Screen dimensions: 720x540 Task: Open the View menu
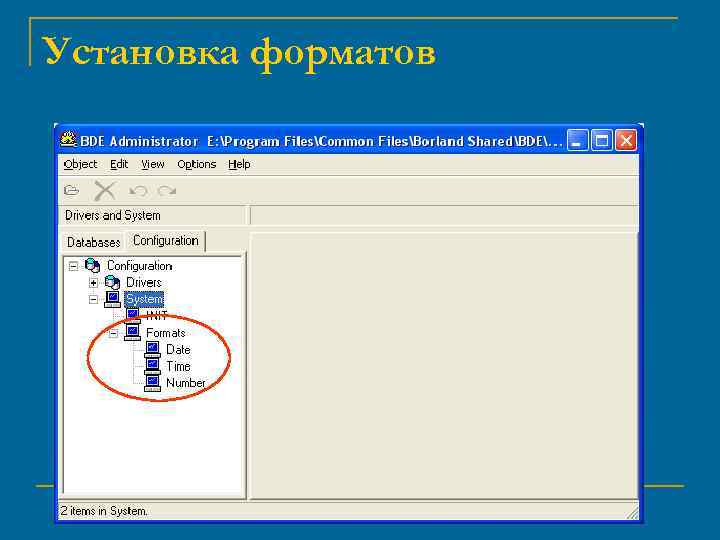152,164
